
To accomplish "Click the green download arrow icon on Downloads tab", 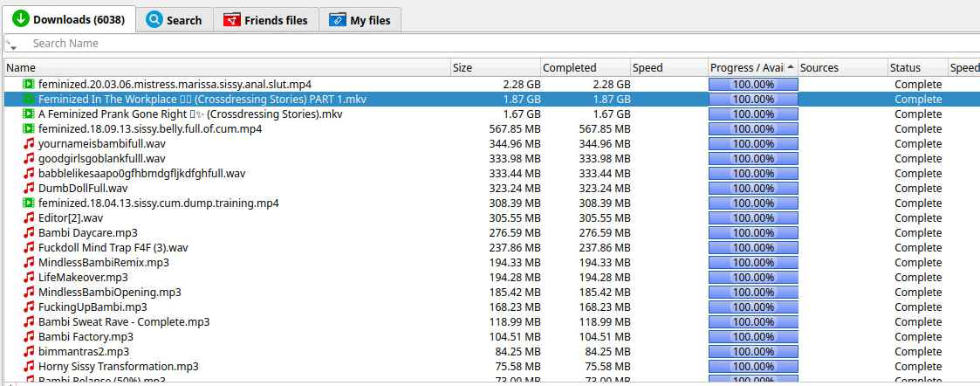I will 18,19.
